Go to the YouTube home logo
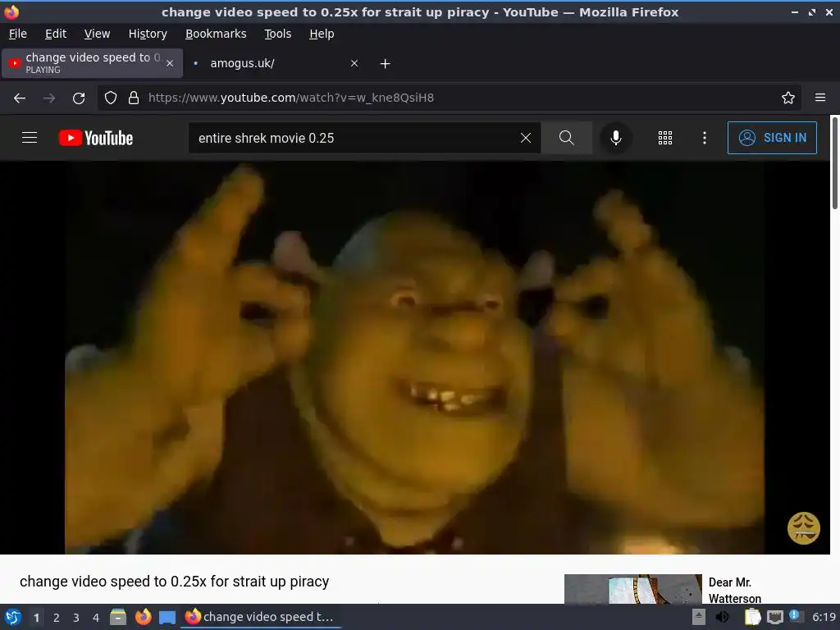840x630 pixels. pos(96,138)
